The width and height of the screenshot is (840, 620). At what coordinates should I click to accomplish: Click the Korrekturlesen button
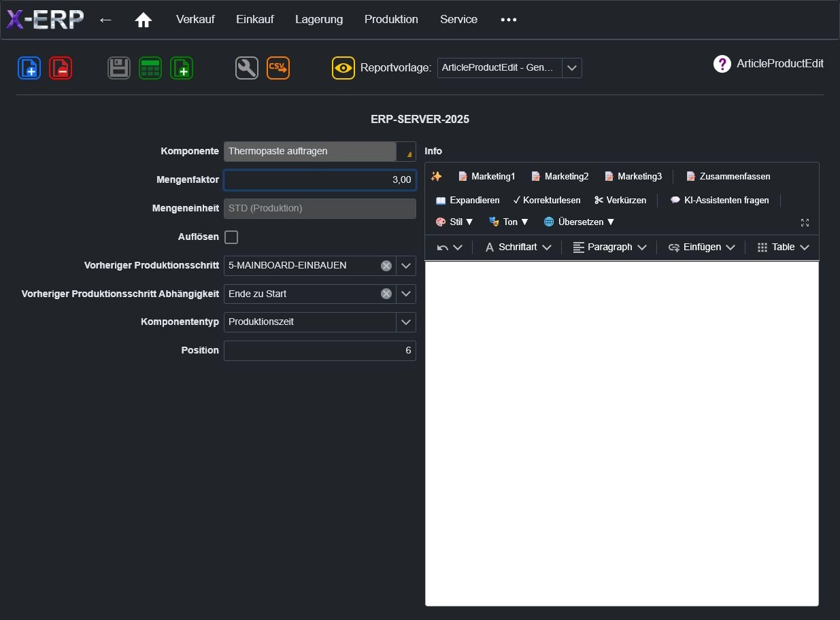pos(547,200)
